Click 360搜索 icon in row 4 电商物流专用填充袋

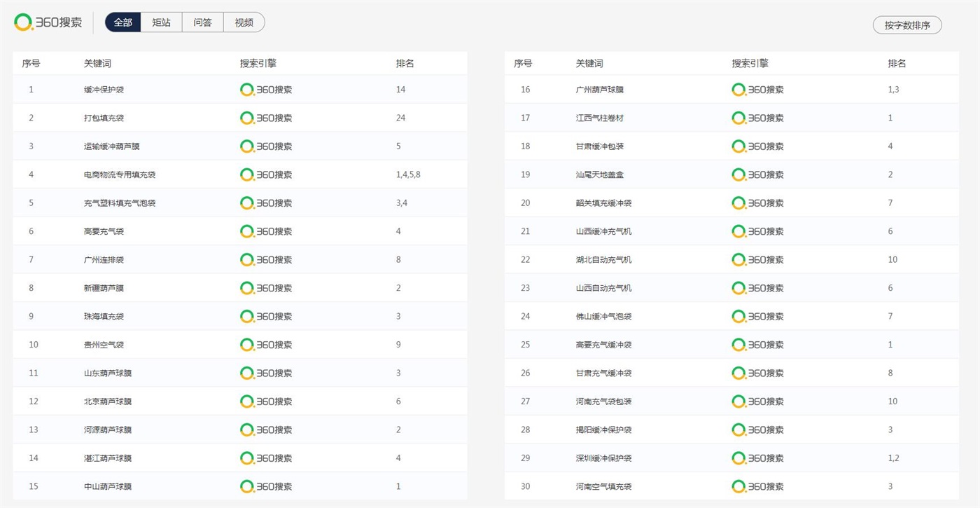tap(266, 174)
